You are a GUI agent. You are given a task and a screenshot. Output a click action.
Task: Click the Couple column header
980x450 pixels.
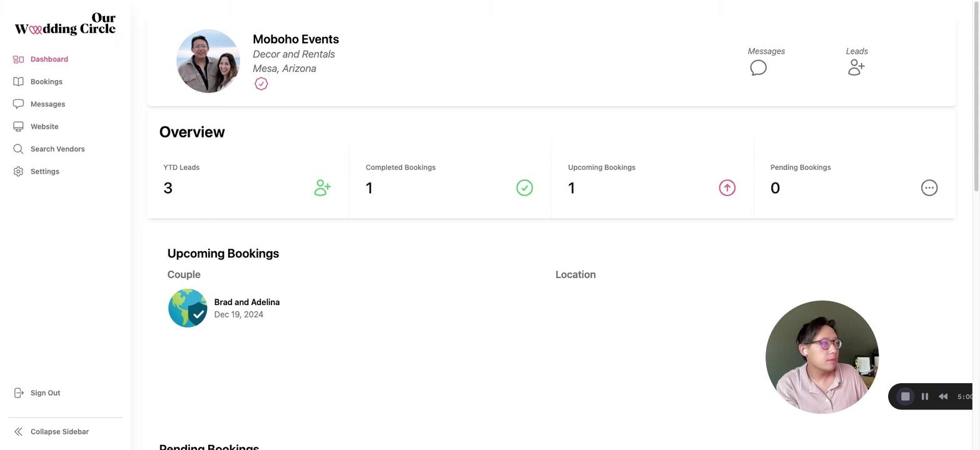tap(184, 274)
